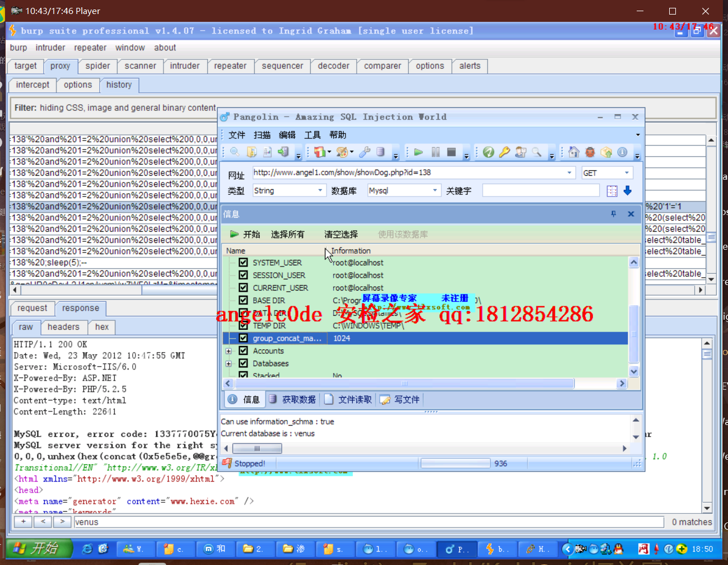Screen dimensions: 728x565
Task: Open the 类型 String dropdown
Action: tap(320, 190)
